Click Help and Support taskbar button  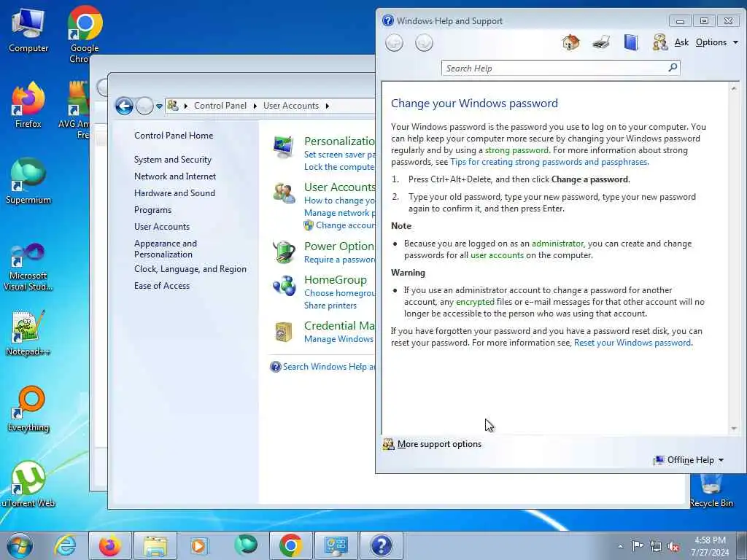pyautogui.click(x=381, y=545)
